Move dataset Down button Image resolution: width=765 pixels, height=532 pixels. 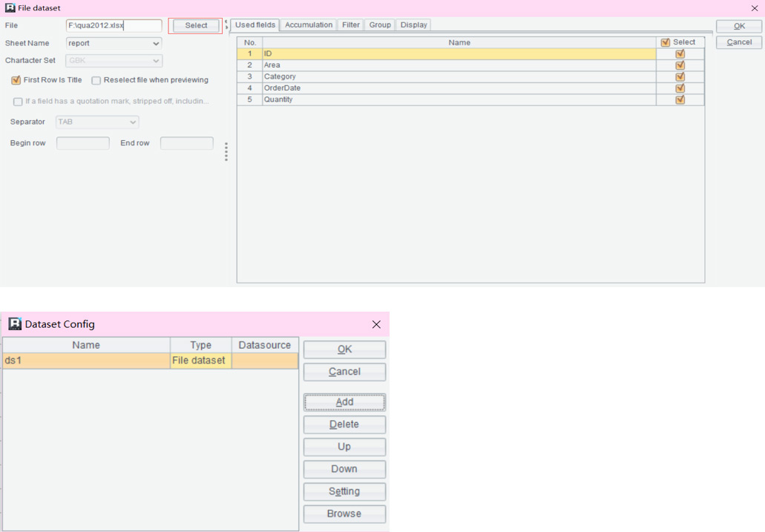pos(344,469)
